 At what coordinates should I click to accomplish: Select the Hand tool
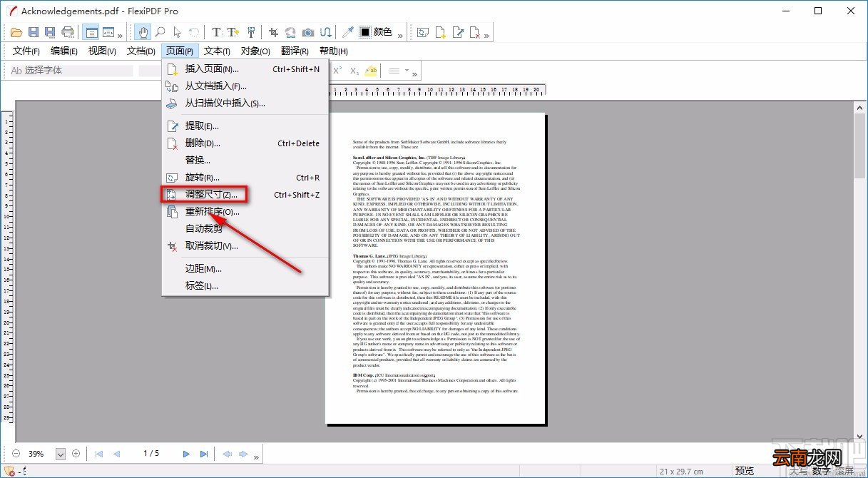[x=143, y=32]
